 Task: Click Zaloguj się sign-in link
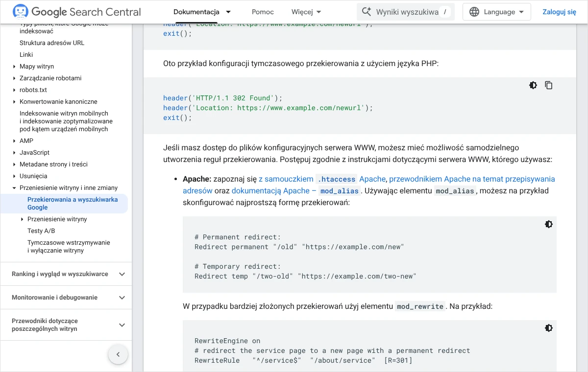point(559,12)
